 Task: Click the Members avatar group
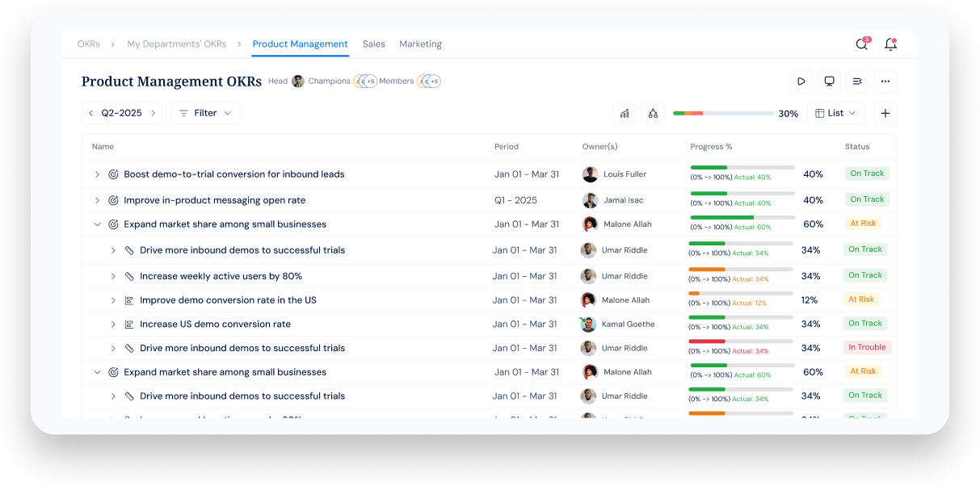click(x=429, y=82)
